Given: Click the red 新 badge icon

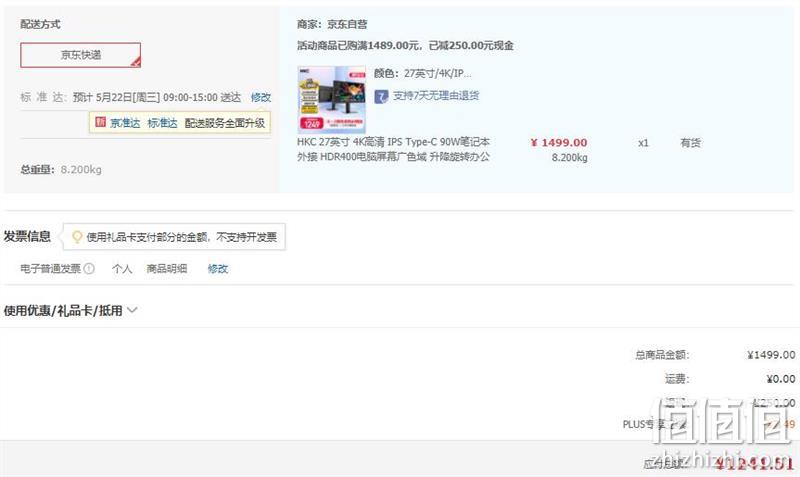Looking at the screenshot, I should coord(101,122).
